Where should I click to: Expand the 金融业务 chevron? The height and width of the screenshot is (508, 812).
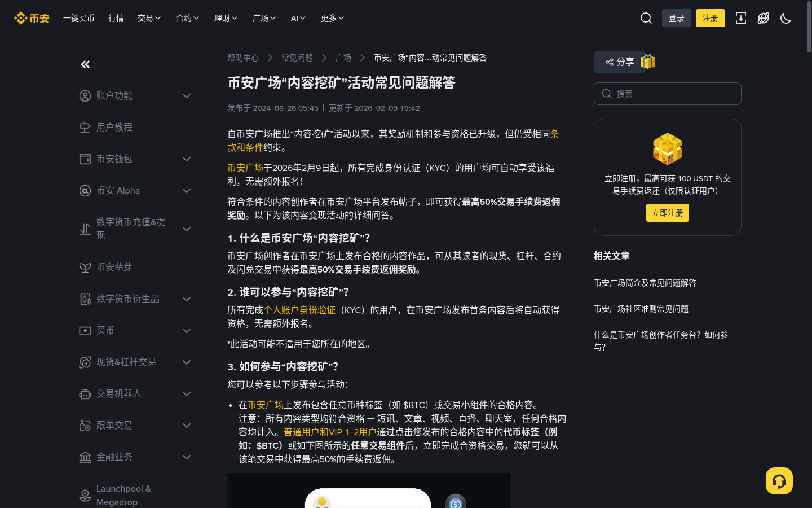click(x=187, y=457)
